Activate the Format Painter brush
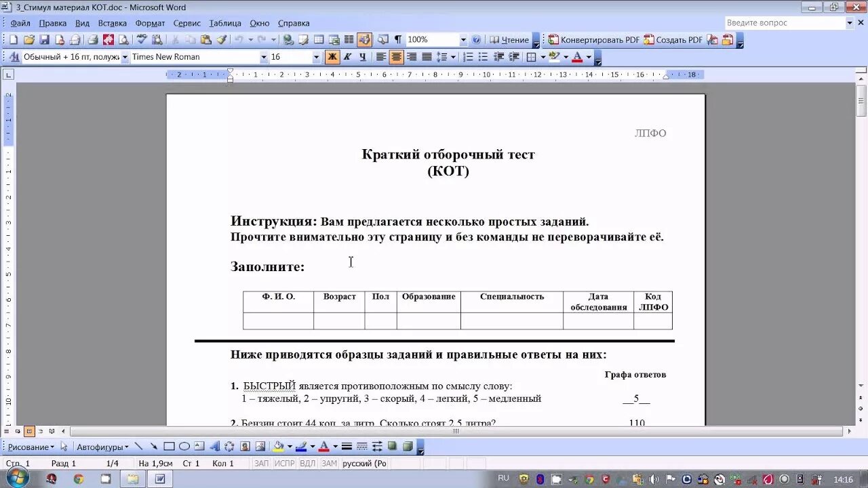The width and height of the screenshot is (868, 488). [x=221, y=40]
